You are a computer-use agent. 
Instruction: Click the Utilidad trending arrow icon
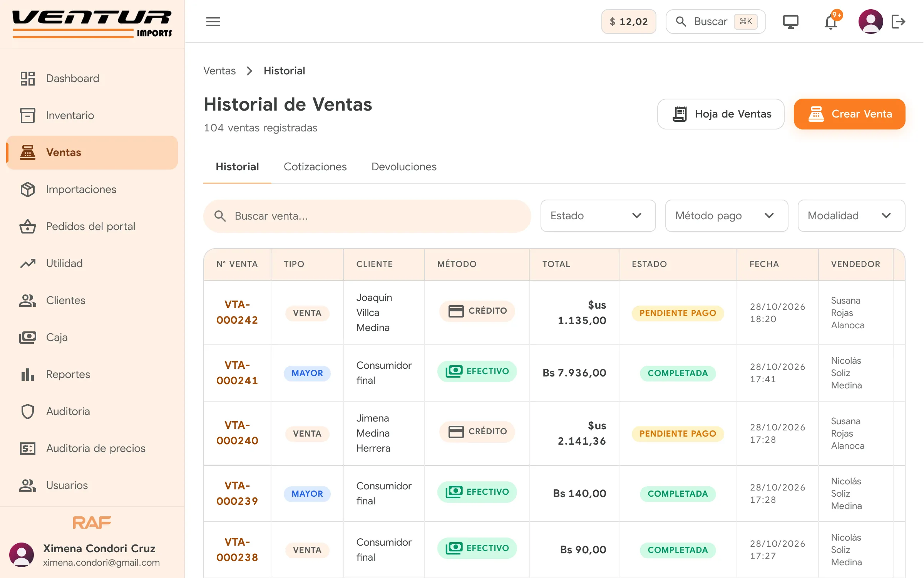tap(28, 264)
